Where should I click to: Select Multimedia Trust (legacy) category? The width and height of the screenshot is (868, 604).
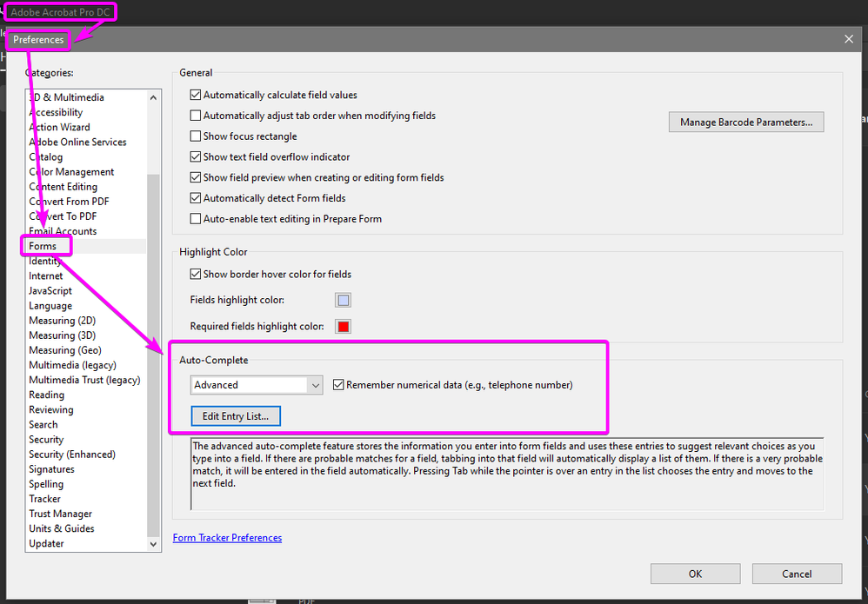[84, 381]
